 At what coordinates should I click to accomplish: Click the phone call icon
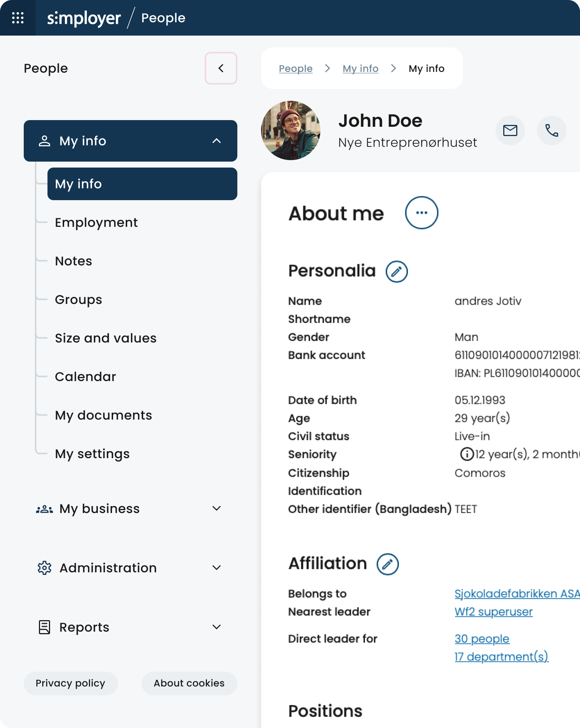[x=551, y=130]
